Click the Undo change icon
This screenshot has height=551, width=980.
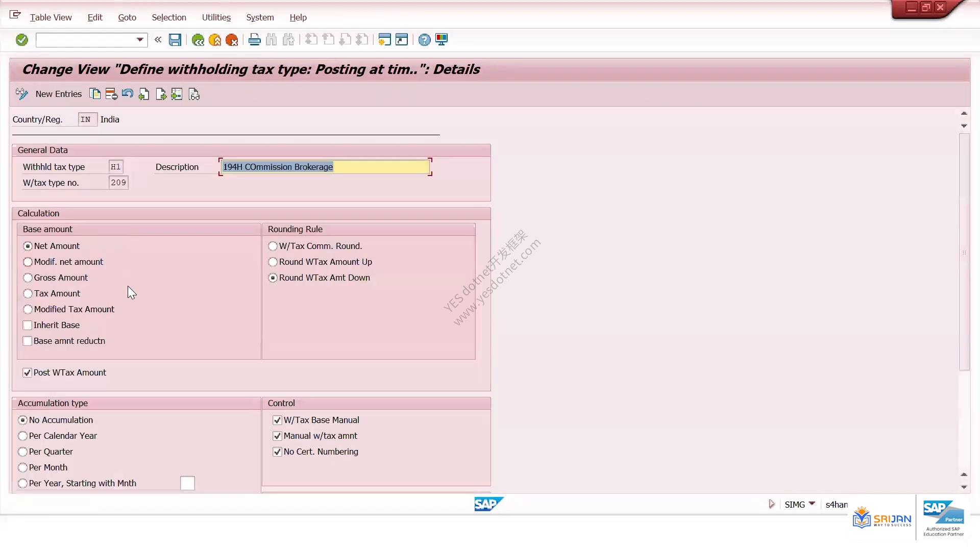tap(128, 94)
